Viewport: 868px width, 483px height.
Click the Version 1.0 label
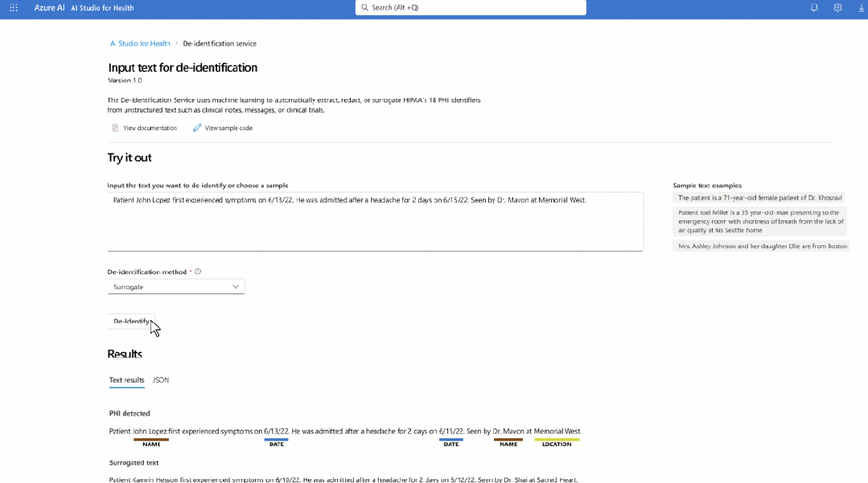coord(125,80)
